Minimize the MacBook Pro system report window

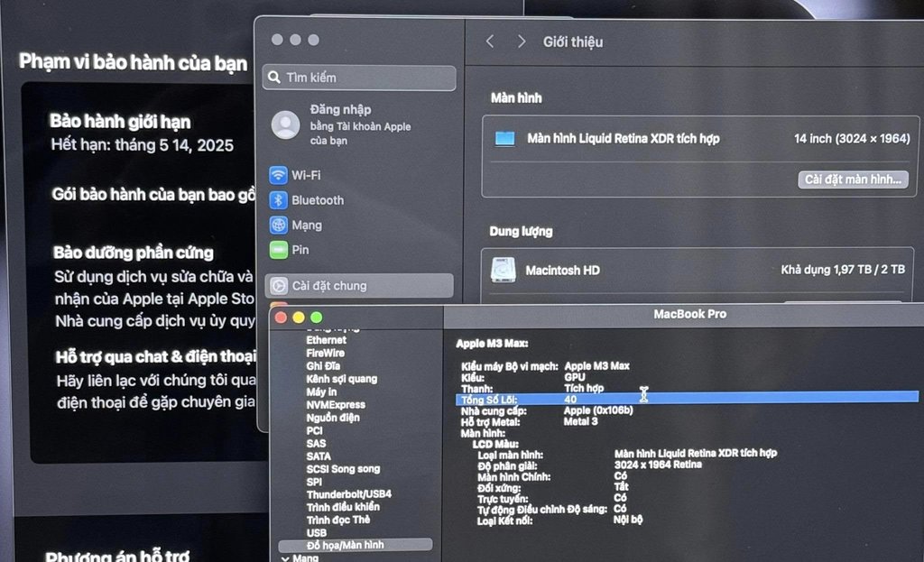[299, 318]
